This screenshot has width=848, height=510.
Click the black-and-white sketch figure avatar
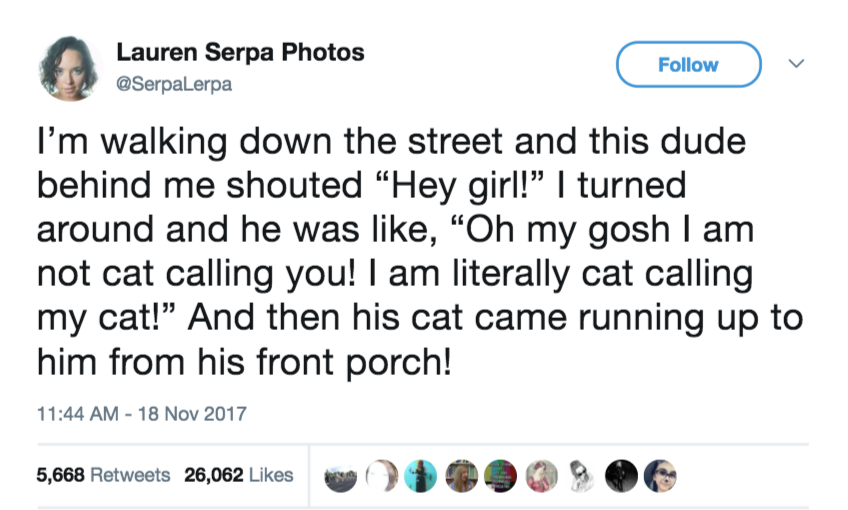coord(580,475)
